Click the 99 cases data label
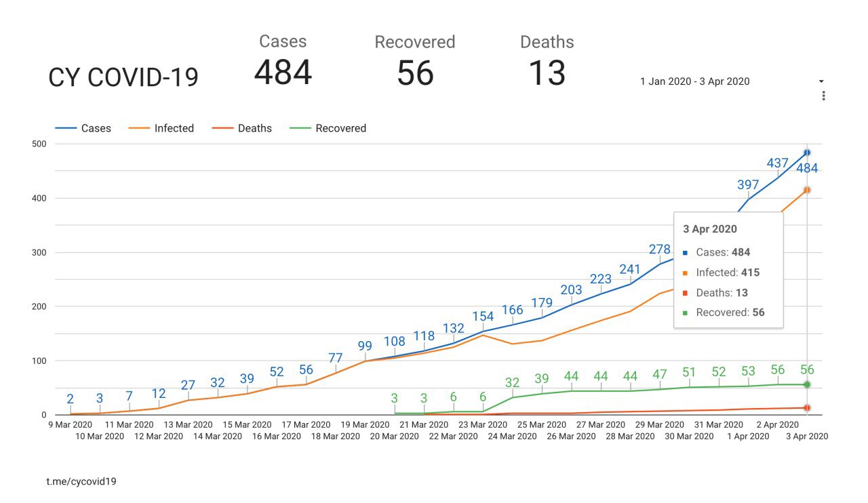 tap(365, 346)
